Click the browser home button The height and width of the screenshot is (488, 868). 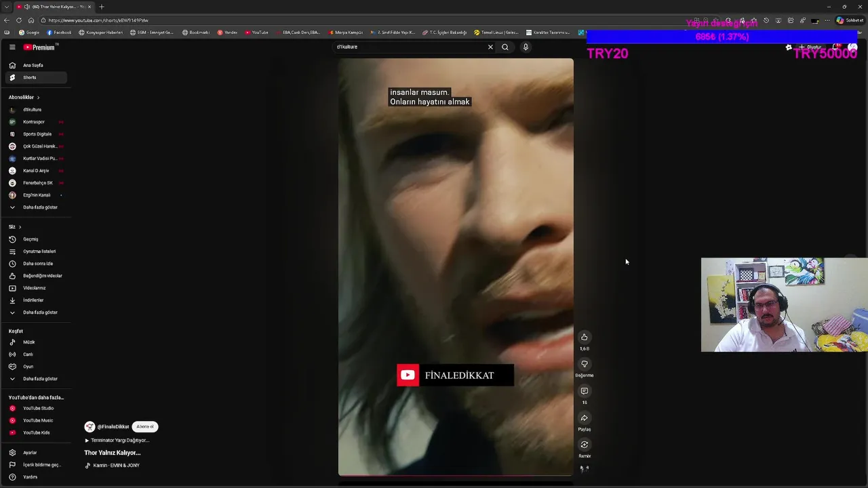coord(31,20)
